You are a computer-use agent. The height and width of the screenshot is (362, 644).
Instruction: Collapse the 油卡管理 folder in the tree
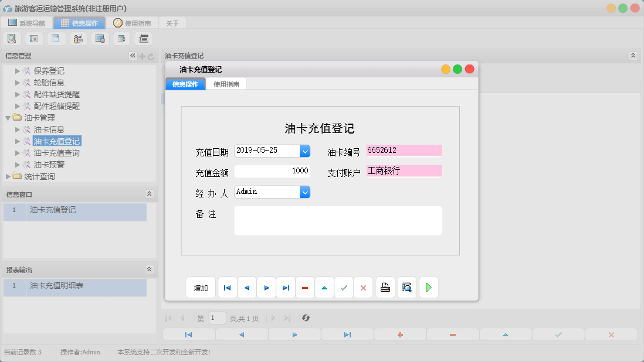coord(8,117)
